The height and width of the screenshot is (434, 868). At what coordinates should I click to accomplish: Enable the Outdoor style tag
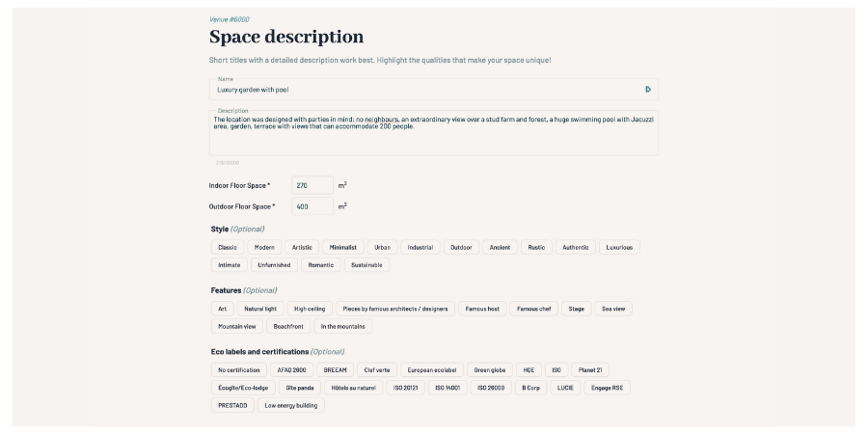coord(461,248)
